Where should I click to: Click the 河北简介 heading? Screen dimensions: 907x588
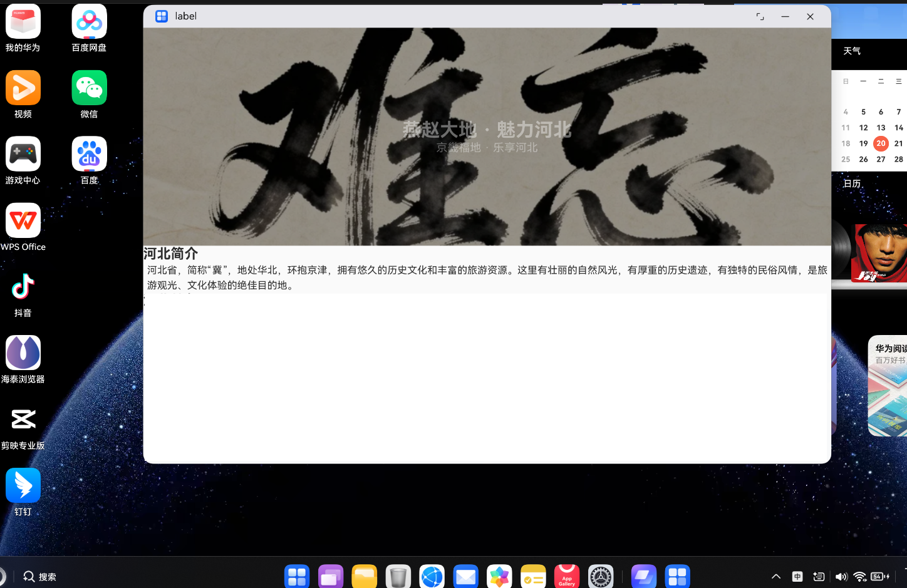coord(171,254)
